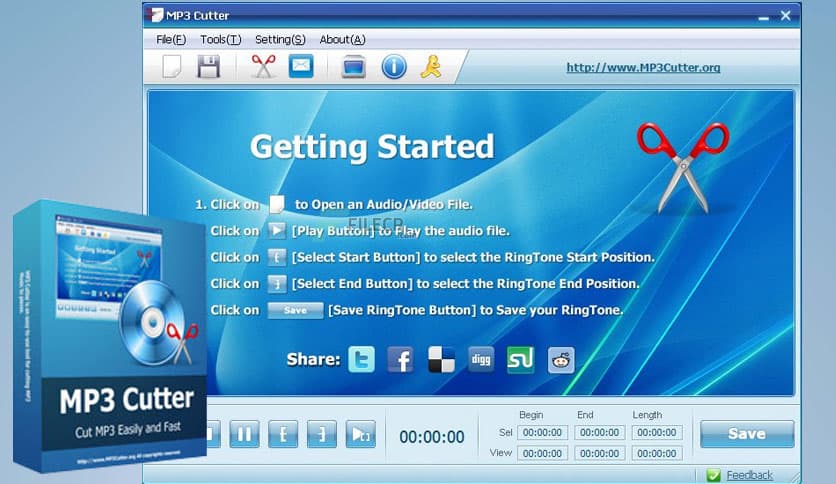Screen dimensions: 836x484
Task: Click the MP3 Cutter product box image
Action: point(110,336)
